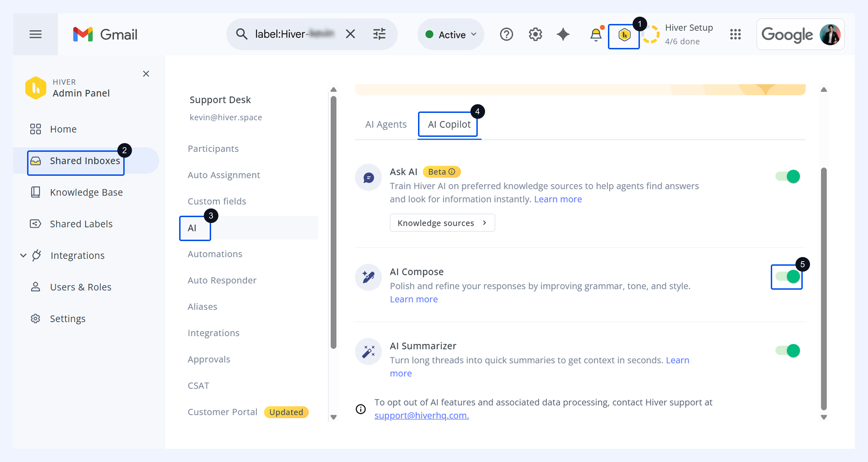Switch to the AI Copilot tab
The width and height of the screenshot is (868, 462).
click(x=449, y=124)
